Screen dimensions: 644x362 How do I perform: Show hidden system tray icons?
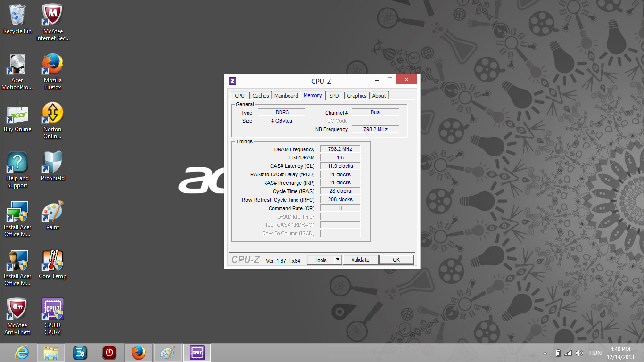pyautogui.click(x=545, y=353)
